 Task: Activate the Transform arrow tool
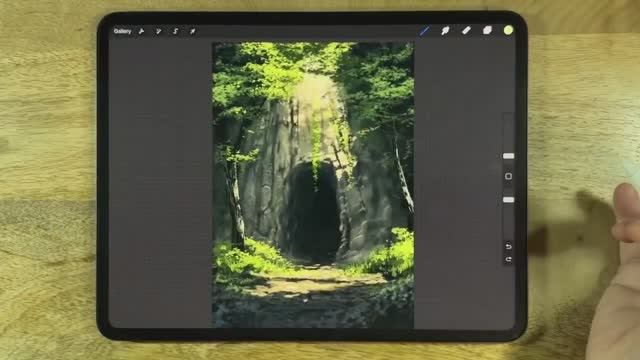193,31
